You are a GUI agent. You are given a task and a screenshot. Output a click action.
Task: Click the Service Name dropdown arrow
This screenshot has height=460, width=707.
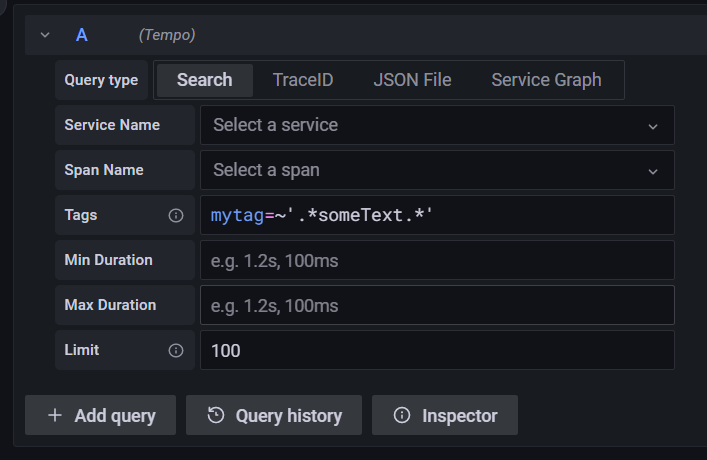[x=653, y=127]
